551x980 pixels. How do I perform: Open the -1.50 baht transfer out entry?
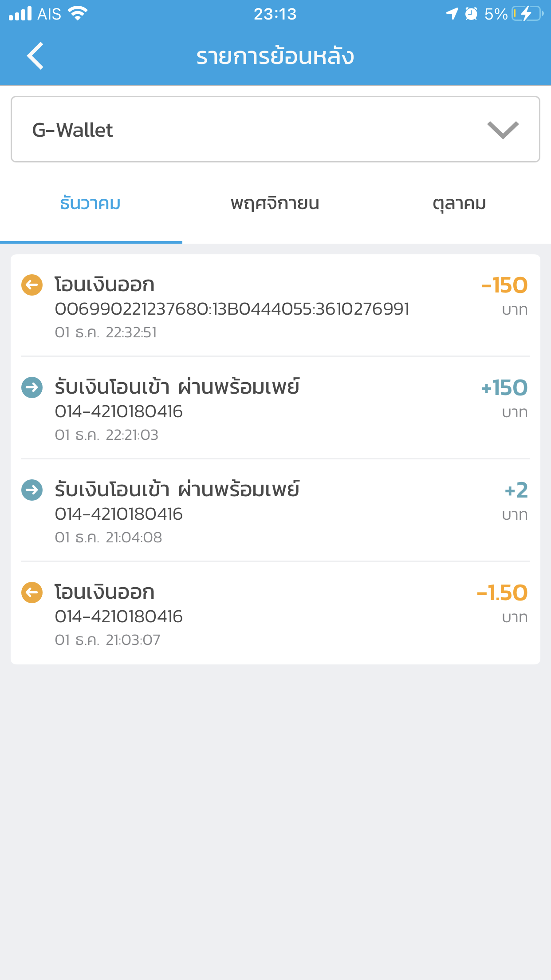pos(275,613)
